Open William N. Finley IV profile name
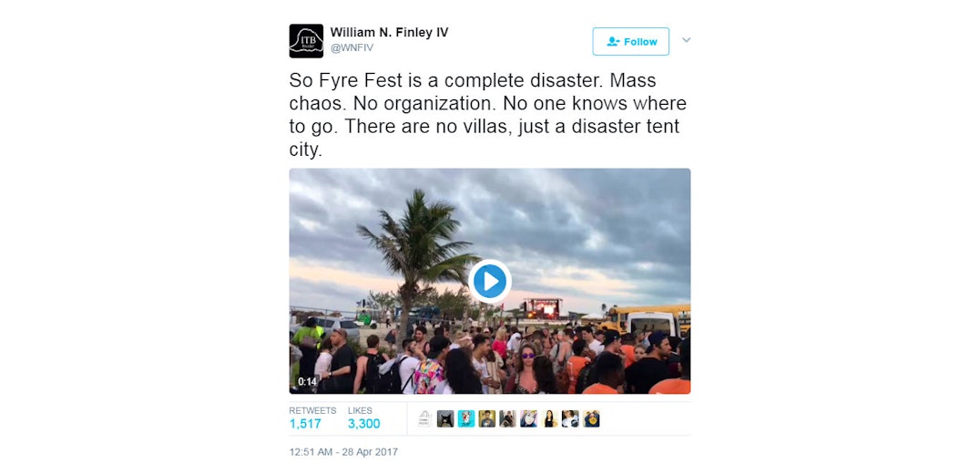 pos(389,33)
